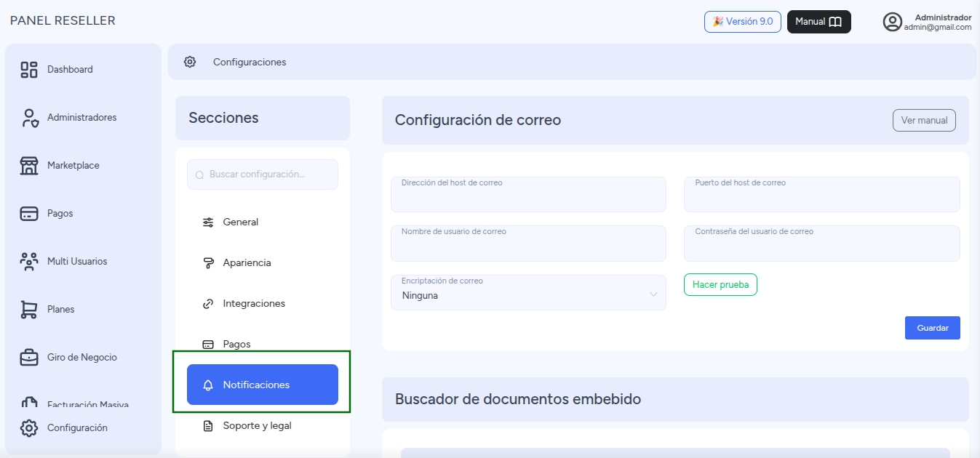Select the Integraciones settings section
This screenshot has height=458, width=980.
coord(263,304)
